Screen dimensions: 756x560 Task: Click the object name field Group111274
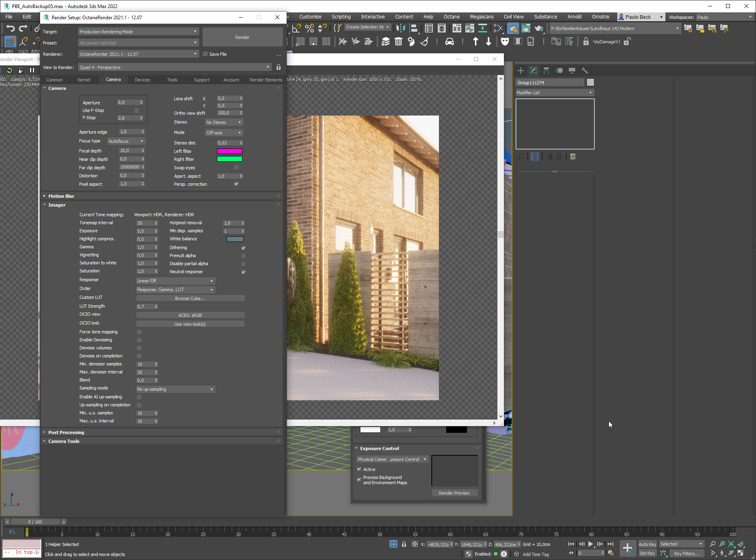click(550, 83)
